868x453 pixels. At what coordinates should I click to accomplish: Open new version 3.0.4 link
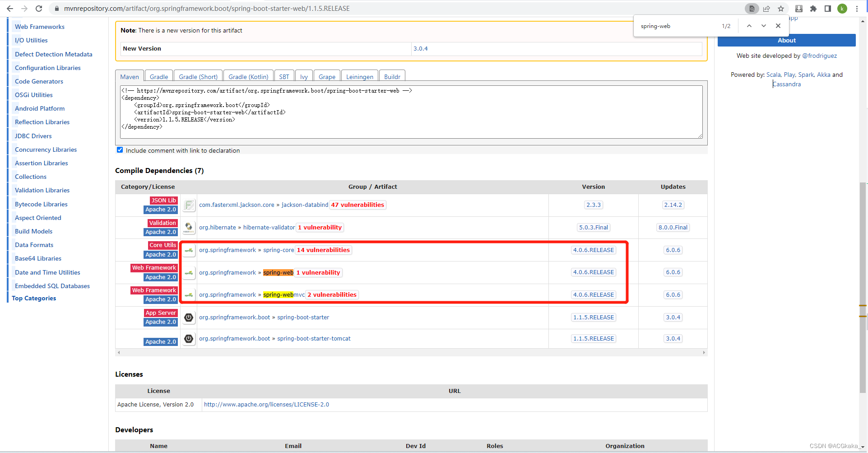pyautogui.click(x=421, y=49)
